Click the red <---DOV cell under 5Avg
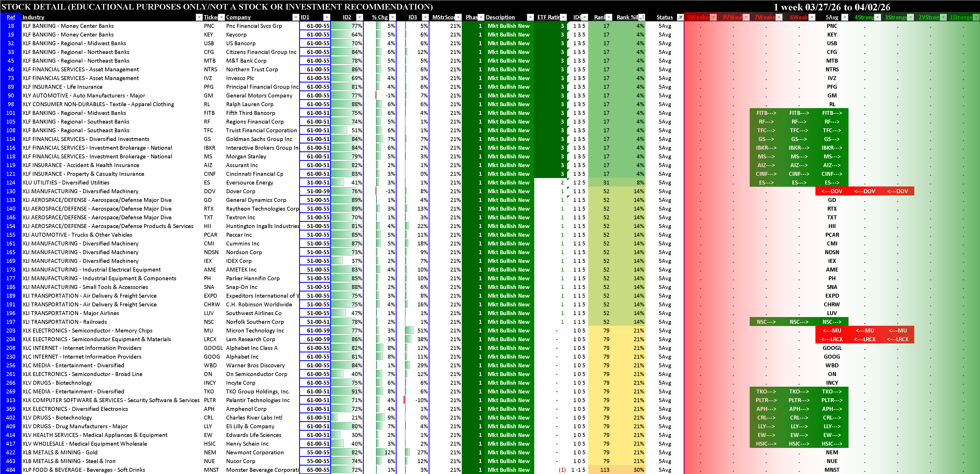This screenshot has width=980, height=474. [x=832, y=191]
